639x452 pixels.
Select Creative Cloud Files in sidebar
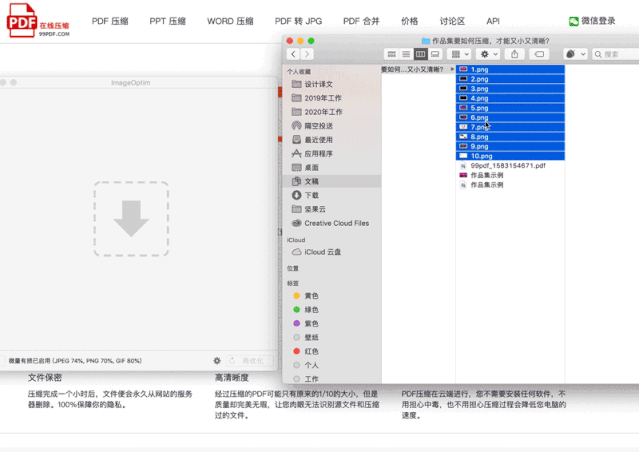331,223
